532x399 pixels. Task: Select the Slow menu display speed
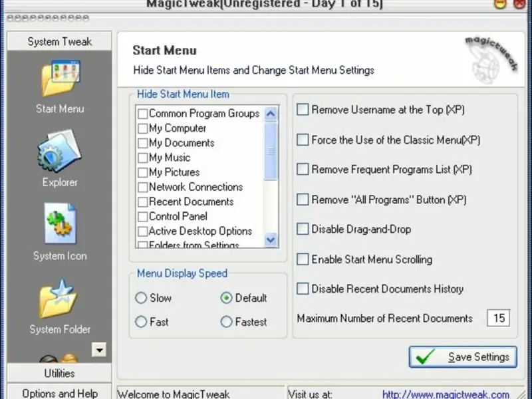pos(141,298)
